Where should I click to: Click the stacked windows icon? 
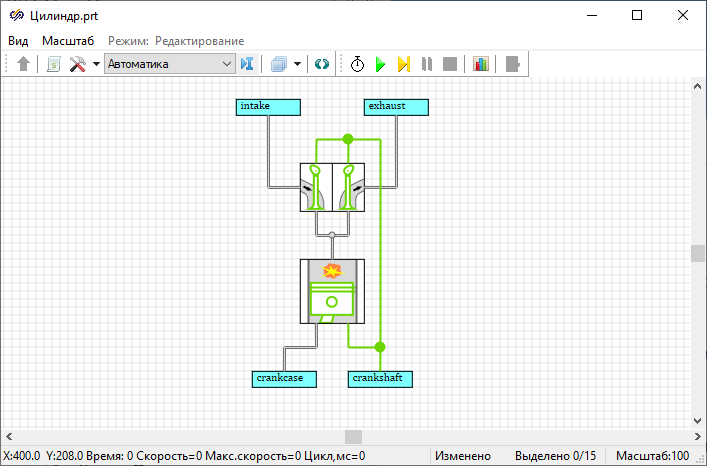coord(280,64)
